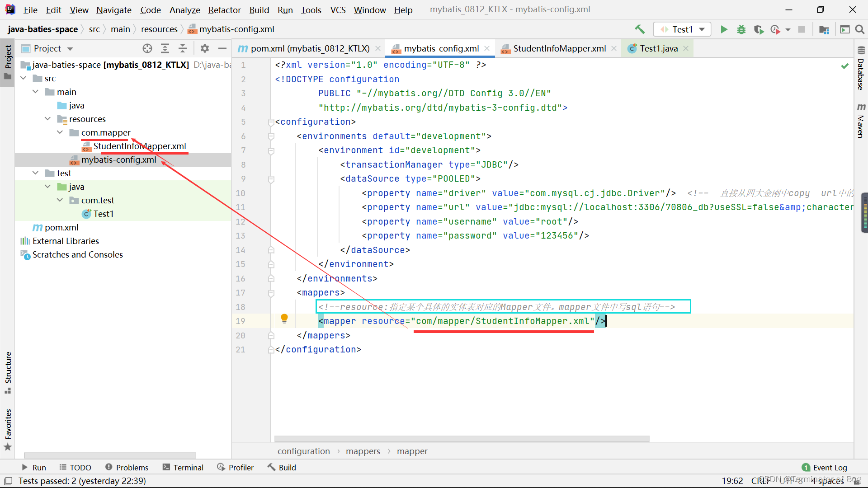Screen dimensions: 868x488
Task: Open the Navigate menu
Action: pyautogui.click(x=114, y=9)
